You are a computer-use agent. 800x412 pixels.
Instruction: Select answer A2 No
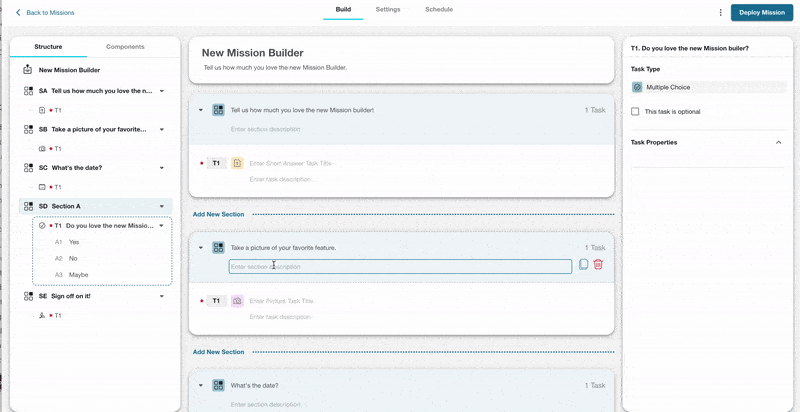(73, 259)
